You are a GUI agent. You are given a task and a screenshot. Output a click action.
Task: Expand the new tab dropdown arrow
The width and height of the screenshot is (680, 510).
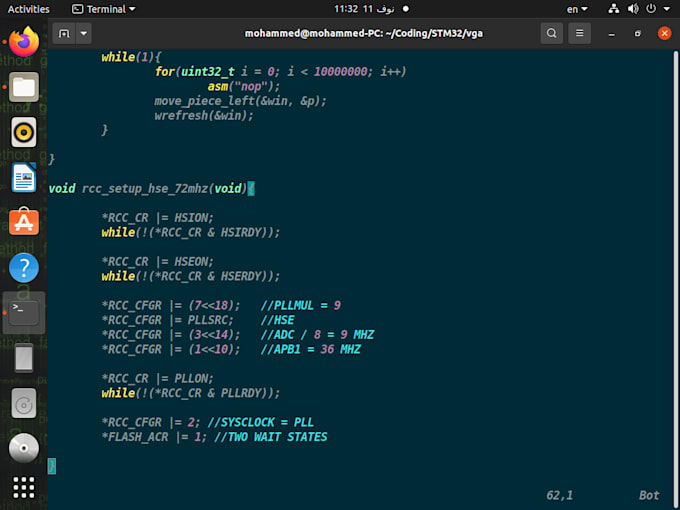(84, 33)
